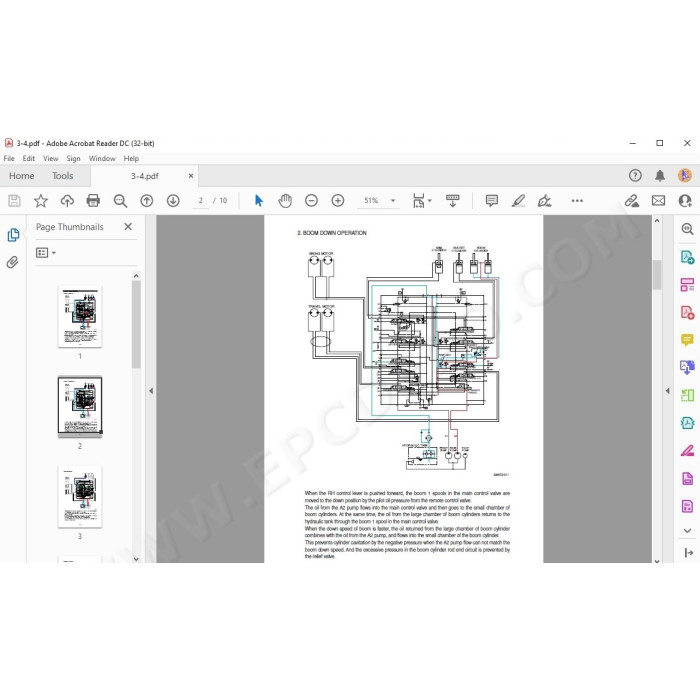
Task: Select page 2 thumbnail
Action: pos(80,406)
